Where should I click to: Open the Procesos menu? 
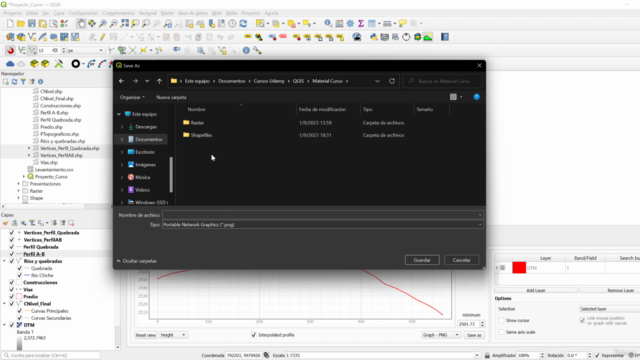(x=251, y=13)
